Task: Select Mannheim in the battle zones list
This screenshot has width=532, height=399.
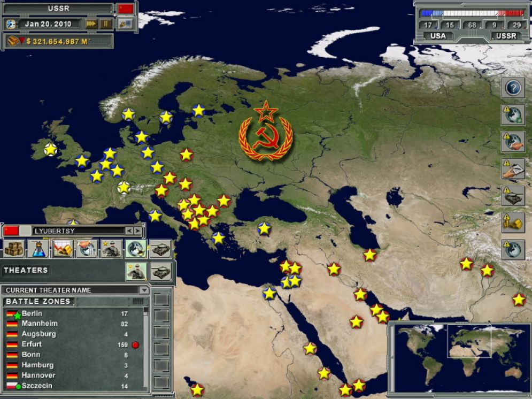Action: [40, 324]
